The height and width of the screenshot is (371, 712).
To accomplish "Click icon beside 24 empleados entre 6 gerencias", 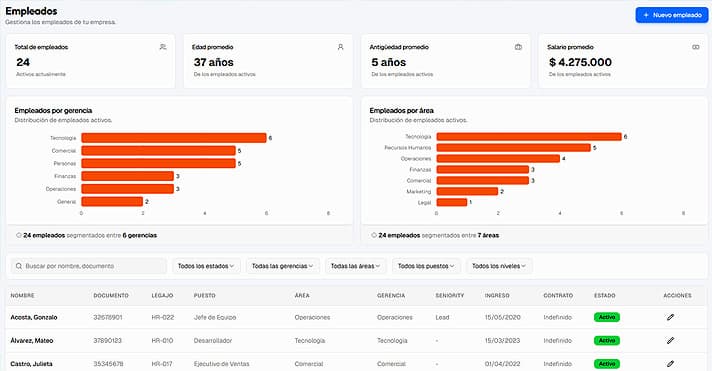I will [19, 235].
